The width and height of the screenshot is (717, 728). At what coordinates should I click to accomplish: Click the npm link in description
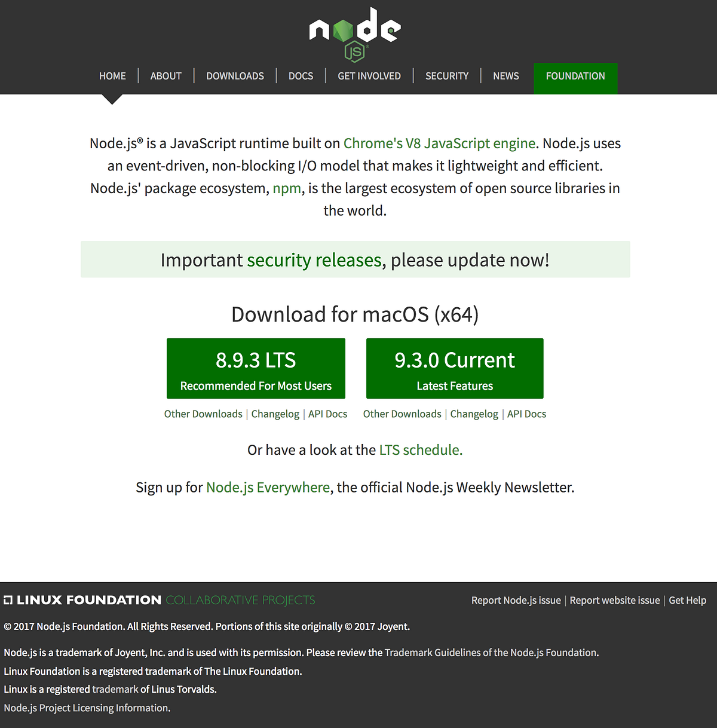[x=287, y=188]
